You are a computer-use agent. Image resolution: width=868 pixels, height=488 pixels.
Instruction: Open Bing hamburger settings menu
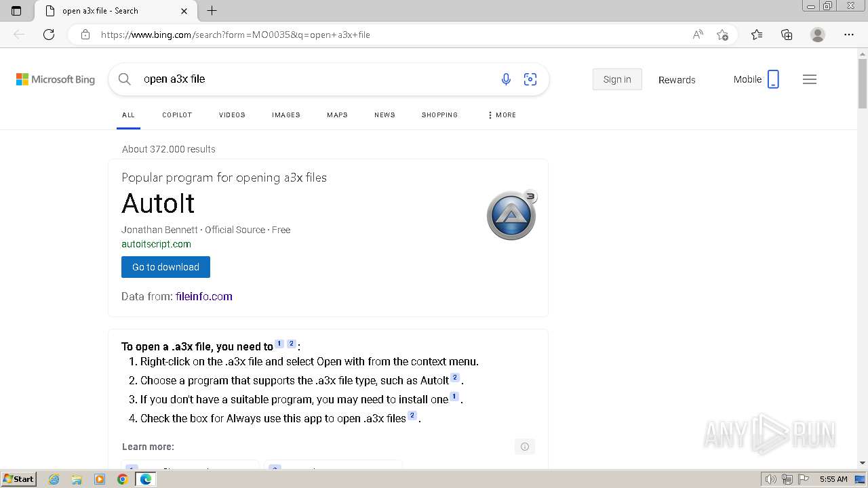pos(810,79)
